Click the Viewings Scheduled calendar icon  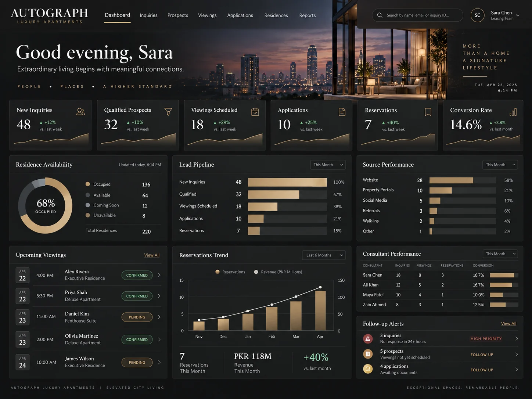255,112
